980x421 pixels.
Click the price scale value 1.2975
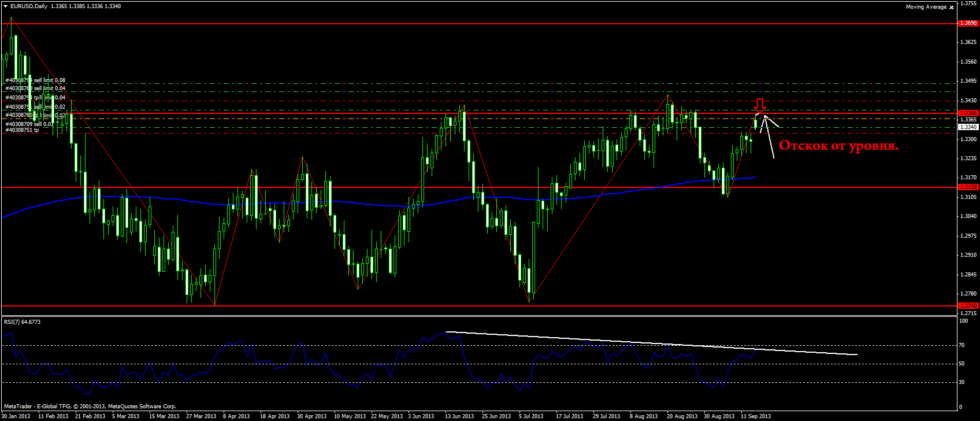pyautogui.click(x=968, y=236)
